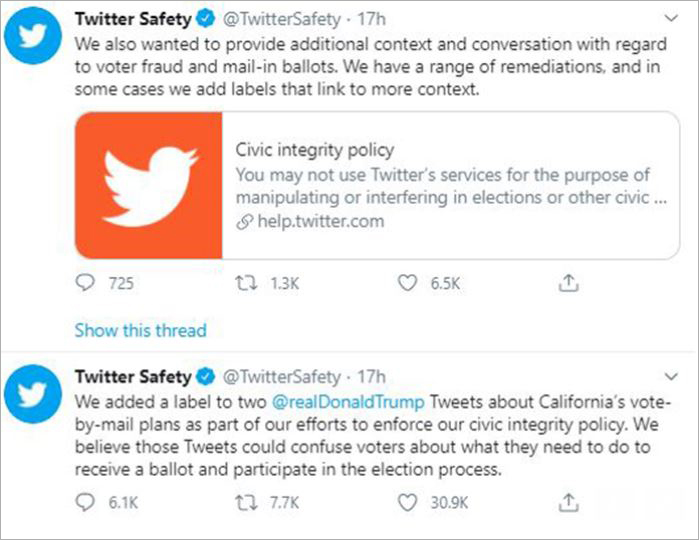Share the second Twitter Safety tweet
Image resolution: width=699 pixels, height=540 pixels.
click(568, 502)
